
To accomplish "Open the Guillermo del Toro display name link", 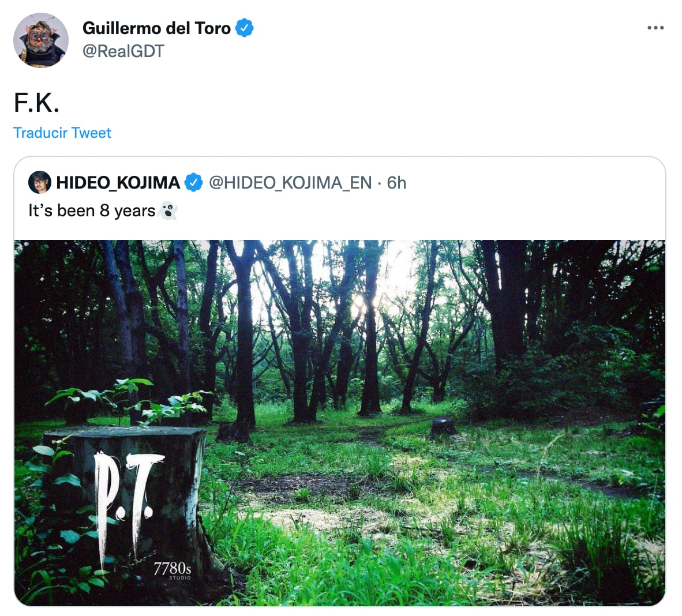I will coord(156,28).
